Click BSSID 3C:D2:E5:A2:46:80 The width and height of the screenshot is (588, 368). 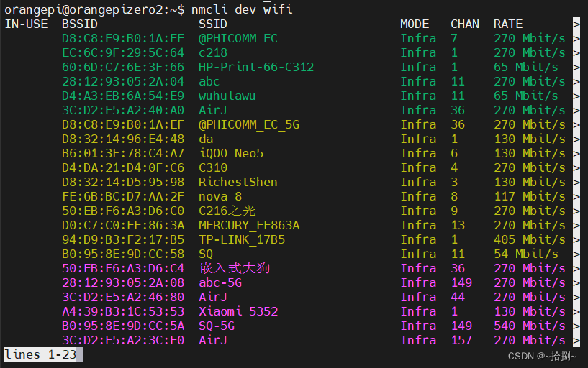pyautogui.click(x=123, y=298)
